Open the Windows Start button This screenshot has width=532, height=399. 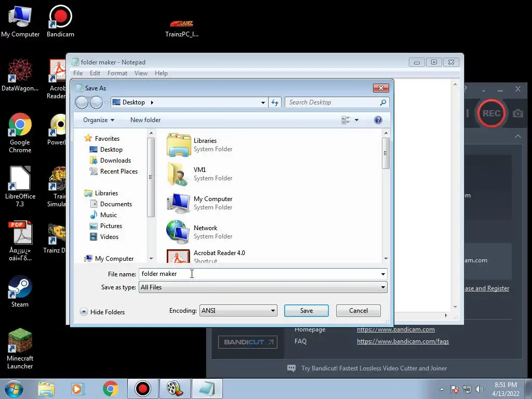(x=14, y=389)
